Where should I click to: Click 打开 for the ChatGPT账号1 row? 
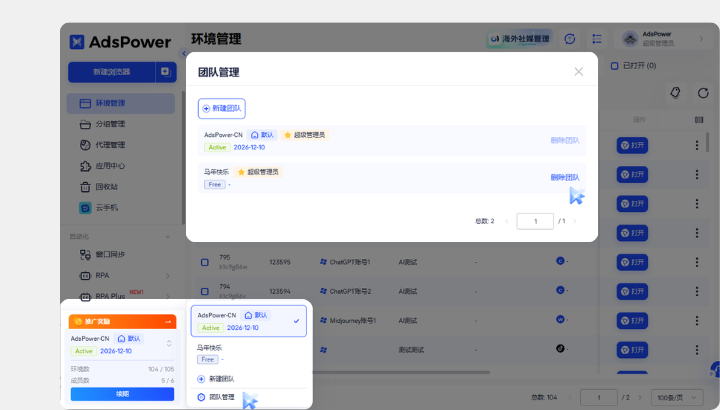pyautogui.click(x=632, y=262)
